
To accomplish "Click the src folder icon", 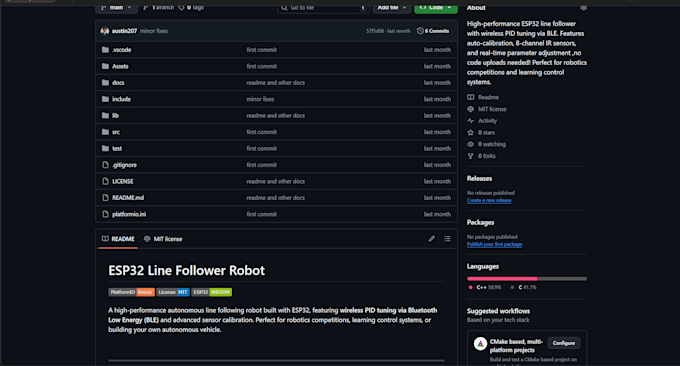I will [x=105, y=132].
